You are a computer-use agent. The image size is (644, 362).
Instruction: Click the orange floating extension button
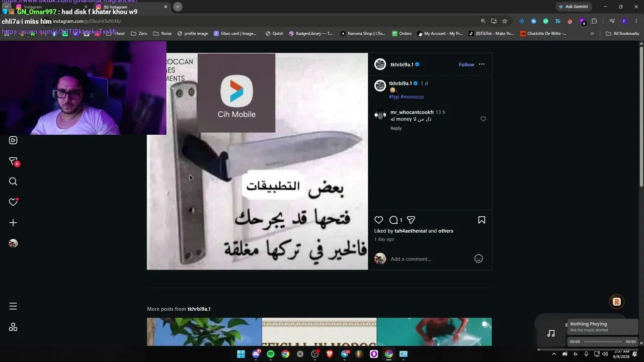(616, 302)
